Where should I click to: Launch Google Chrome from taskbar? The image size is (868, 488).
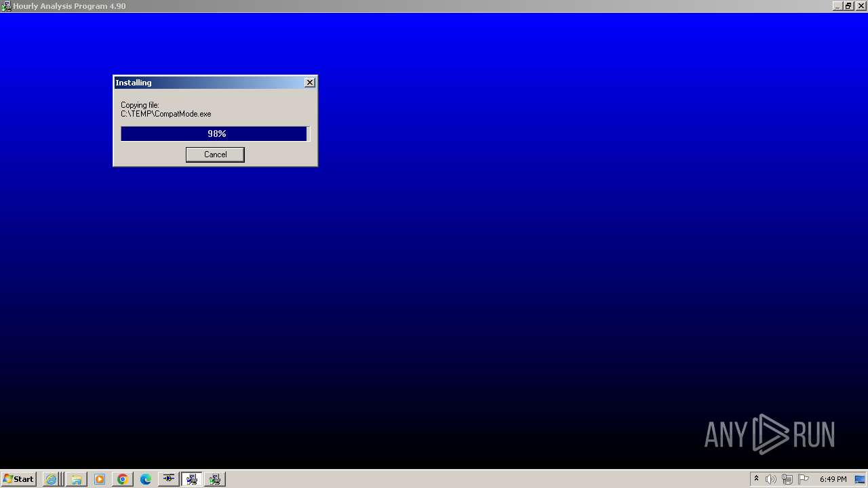click(x=123, y=479)
